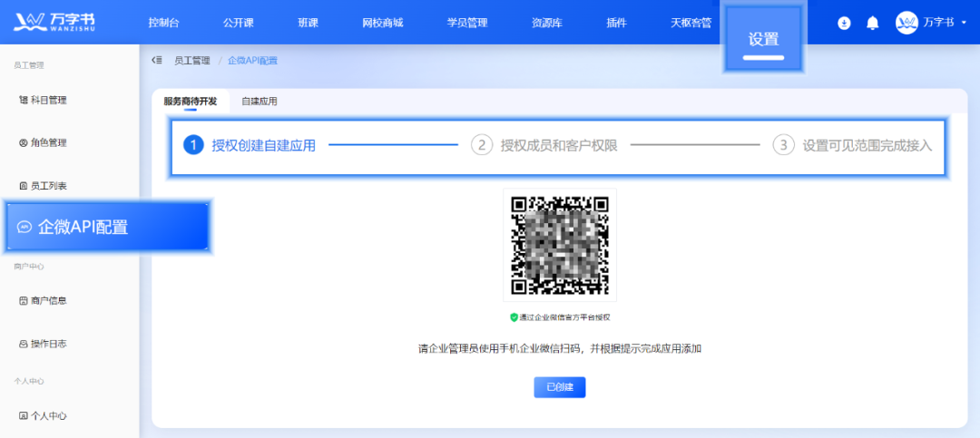Click the 员工管理 sidebar section heading
The image size is (980, 438).
pyautogui.click(x=29, y=64)
